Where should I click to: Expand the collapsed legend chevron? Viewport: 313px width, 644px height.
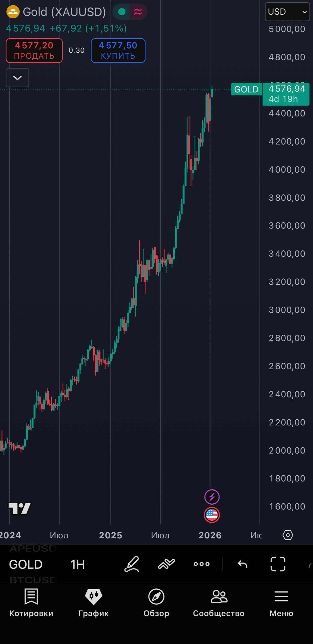[17, 78]
